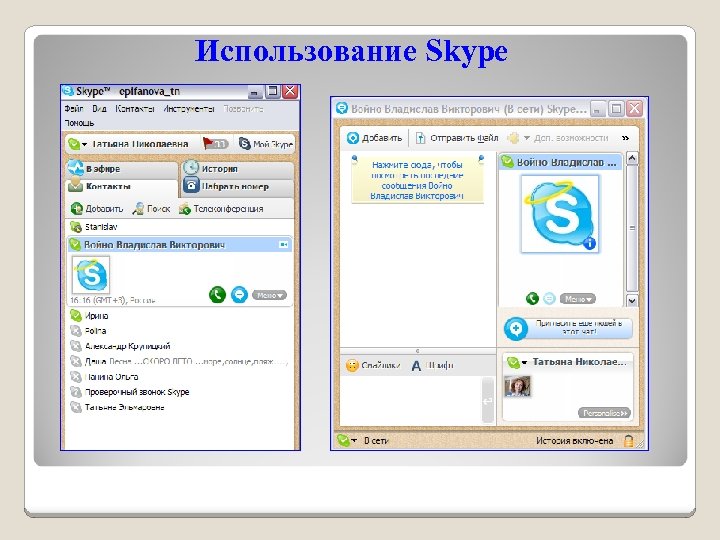Click the Skype logo in main window title bar
The width and height of the screenshot is (720, 540).
pyautogui.click(x=68, y=91)
